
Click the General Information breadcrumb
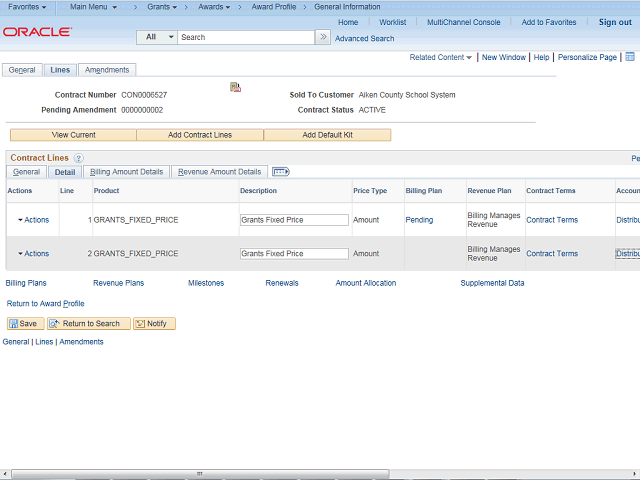click(x=347, y=7)
